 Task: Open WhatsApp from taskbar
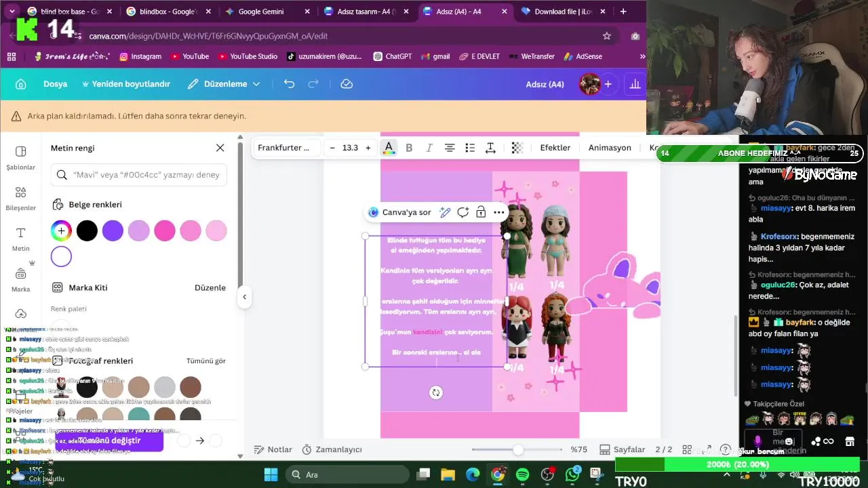coord(573,474)
